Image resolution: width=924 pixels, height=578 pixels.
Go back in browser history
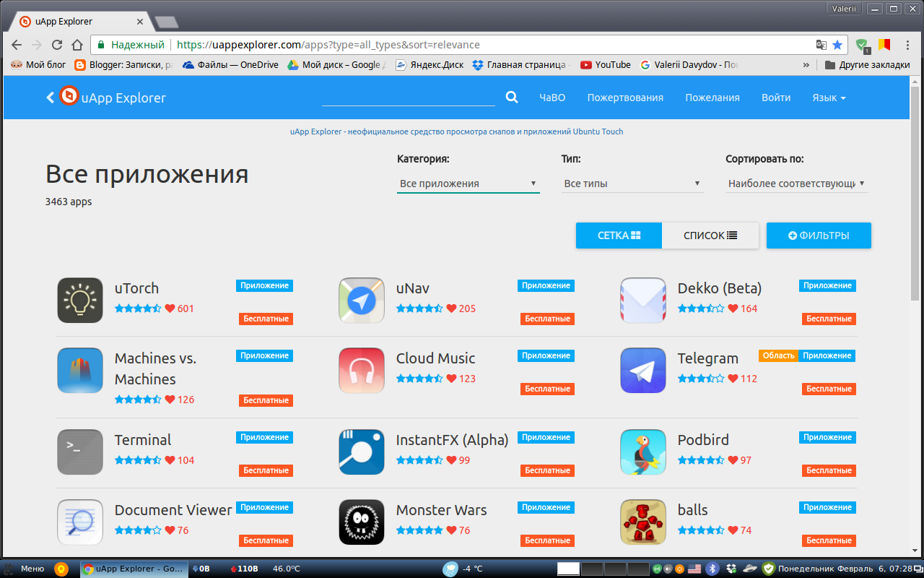(17, 45)
